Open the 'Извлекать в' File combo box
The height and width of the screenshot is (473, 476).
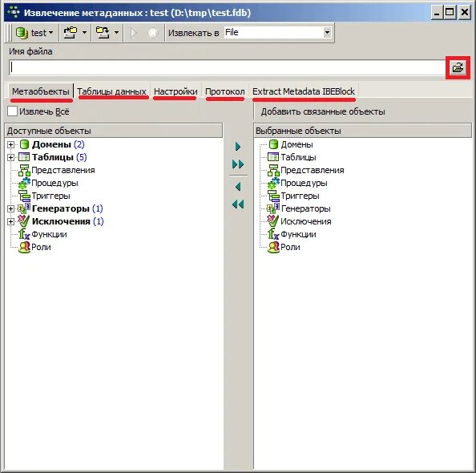tap(277, 32)
